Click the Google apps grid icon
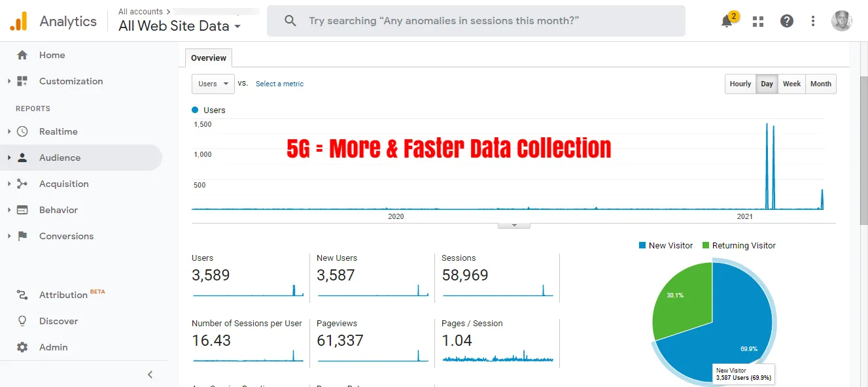 point(757,20)
